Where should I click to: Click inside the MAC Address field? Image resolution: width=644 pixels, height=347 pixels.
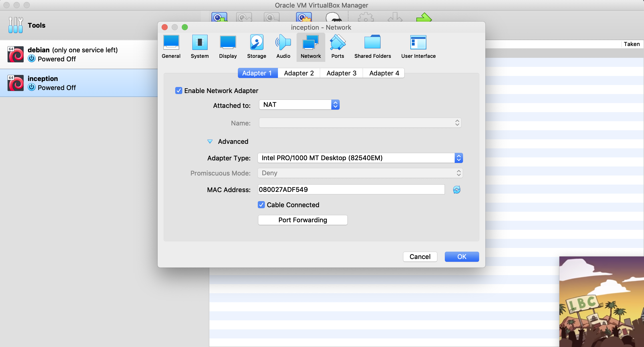[351, 190]
